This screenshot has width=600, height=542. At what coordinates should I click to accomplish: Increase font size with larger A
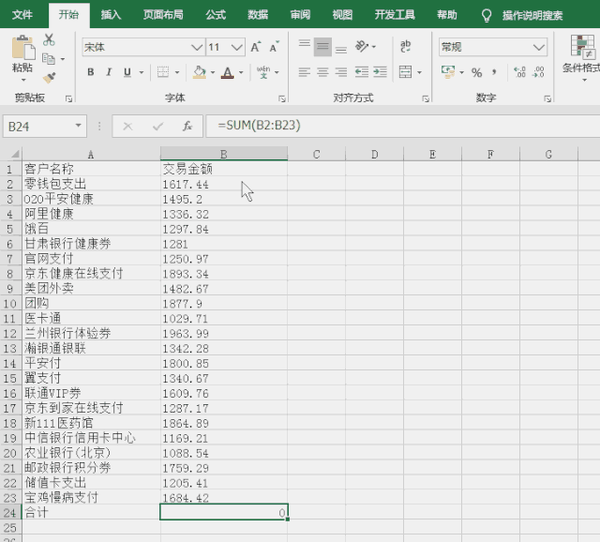pos(256,47)
